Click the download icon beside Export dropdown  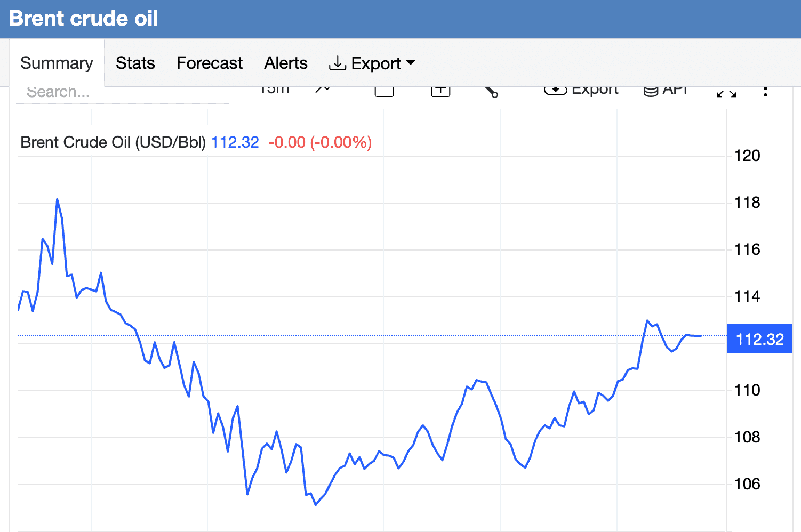coord(337,63)
